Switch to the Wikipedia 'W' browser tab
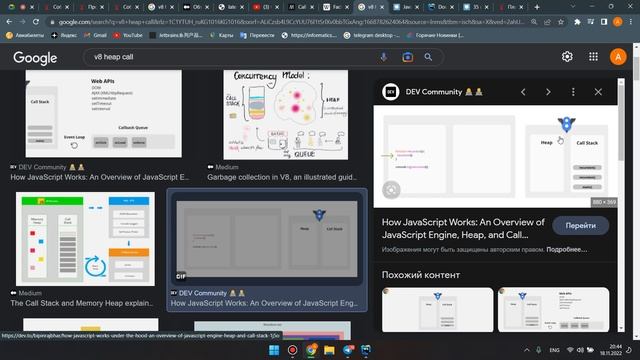The height and width of the screenshot is (360, 640). pyautogui.click(x=332, y=7)
